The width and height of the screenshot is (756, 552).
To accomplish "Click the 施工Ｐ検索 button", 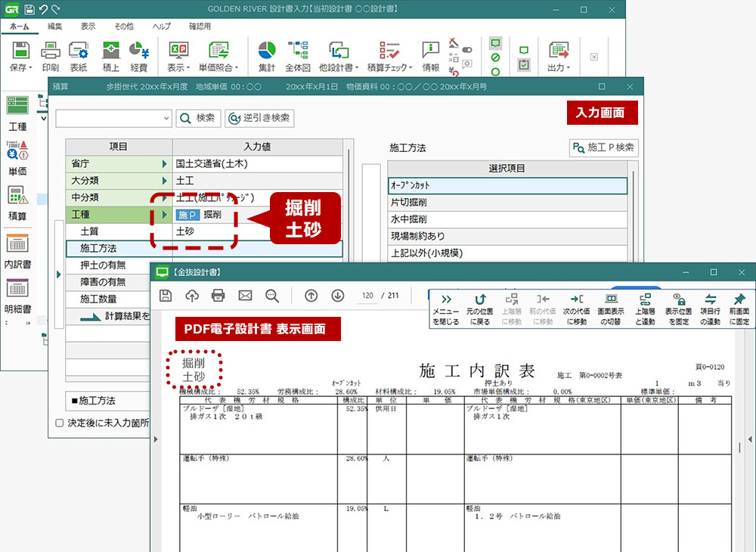I will point(603,147).
